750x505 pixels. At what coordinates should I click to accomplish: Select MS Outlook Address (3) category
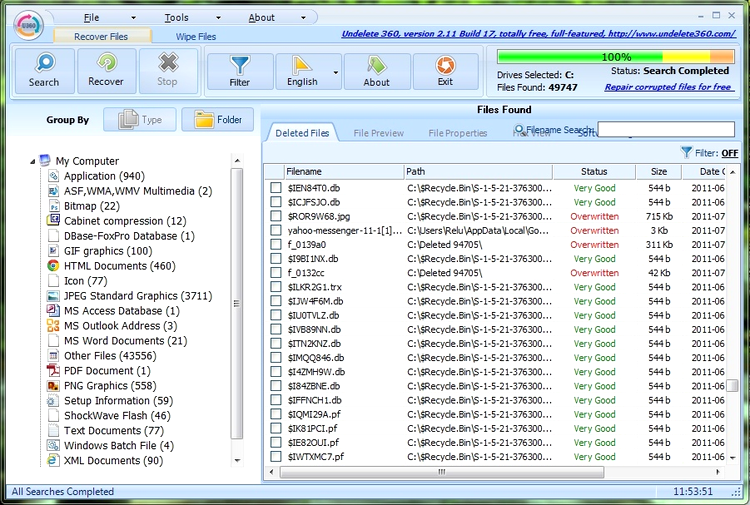tap(121, 326)
